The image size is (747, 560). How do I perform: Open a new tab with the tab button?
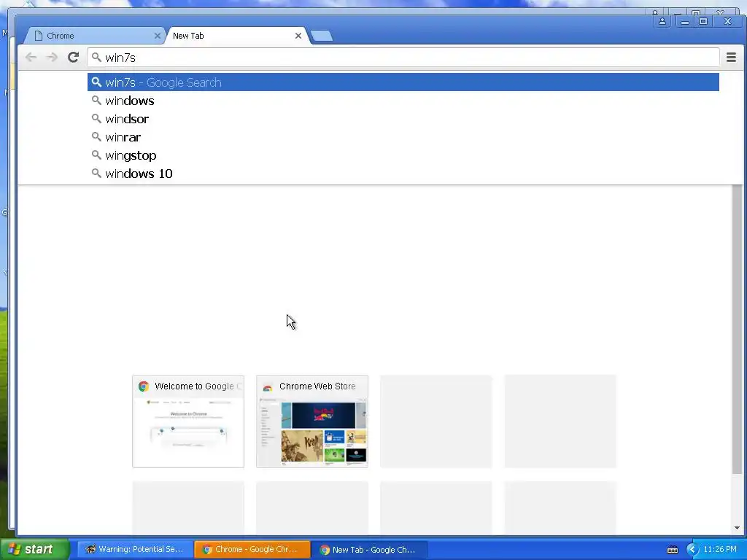coord(322,36)
